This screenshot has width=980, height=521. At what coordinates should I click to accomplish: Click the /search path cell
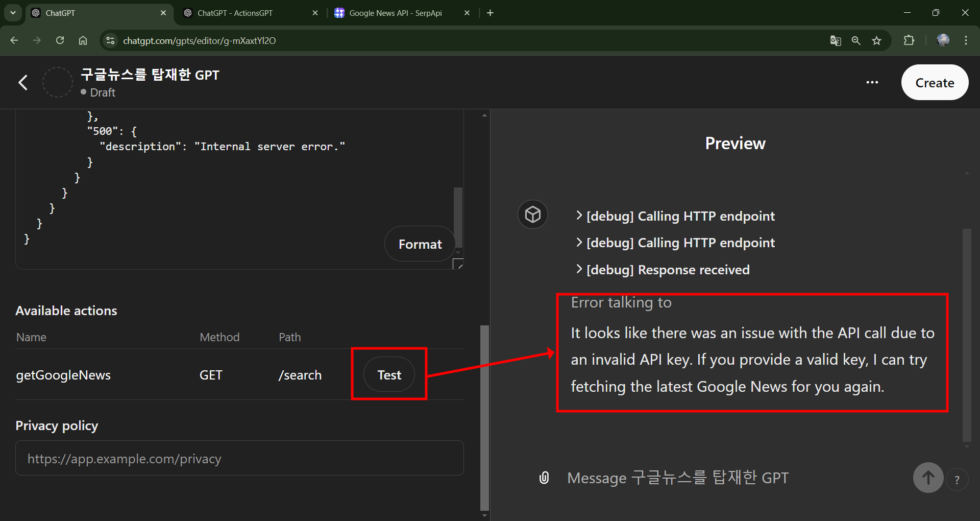pos(300,375)
